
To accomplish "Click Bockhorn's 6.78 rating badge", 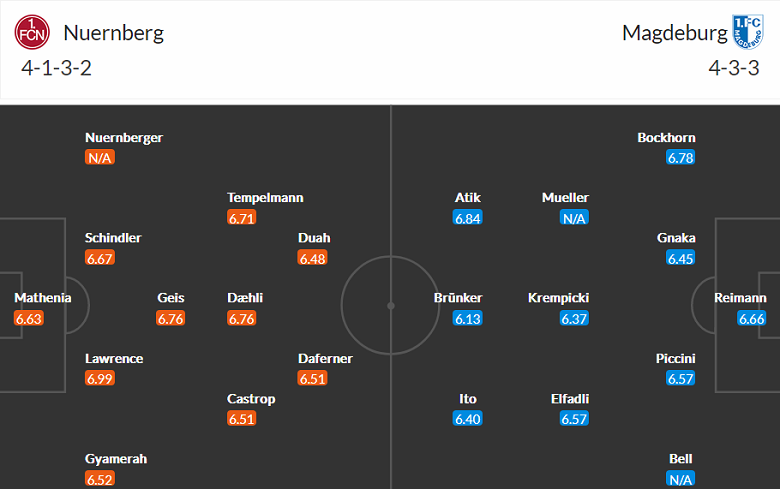I will tap(680, 158).
